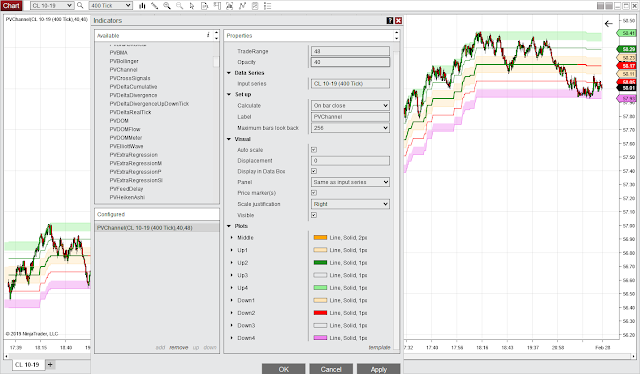
Task: Toggle the Auto scale checkbox
Action: (x=314, y=150)
